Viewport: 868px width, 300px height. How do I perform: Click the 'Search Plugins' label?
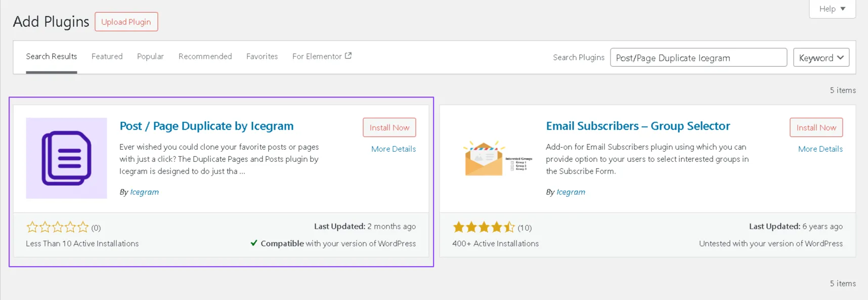(x=579, y=57)
